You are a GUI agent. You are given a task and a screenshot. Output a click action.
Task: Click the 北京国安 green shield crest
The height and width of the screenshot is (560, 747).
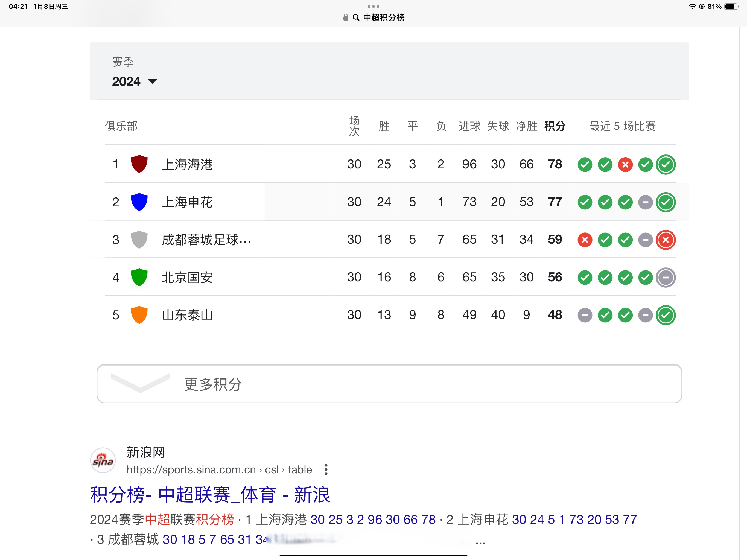coord(139,277)
